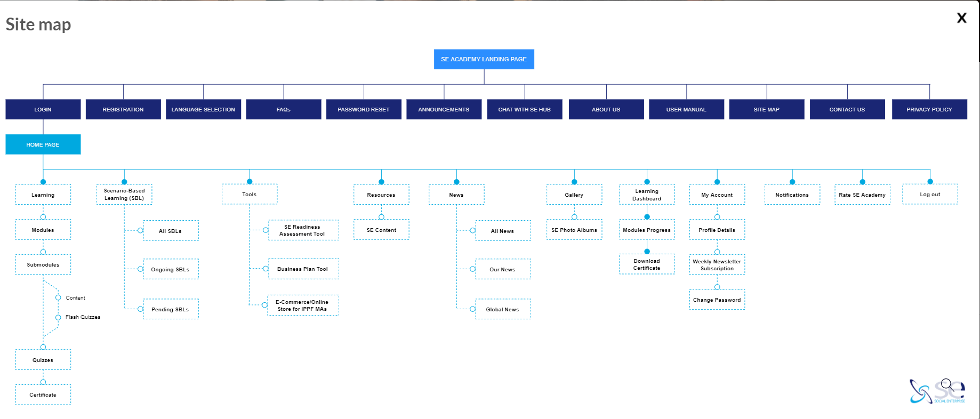Click E-Commerce/Online Store for IPPF MAs

click(303, 305)
